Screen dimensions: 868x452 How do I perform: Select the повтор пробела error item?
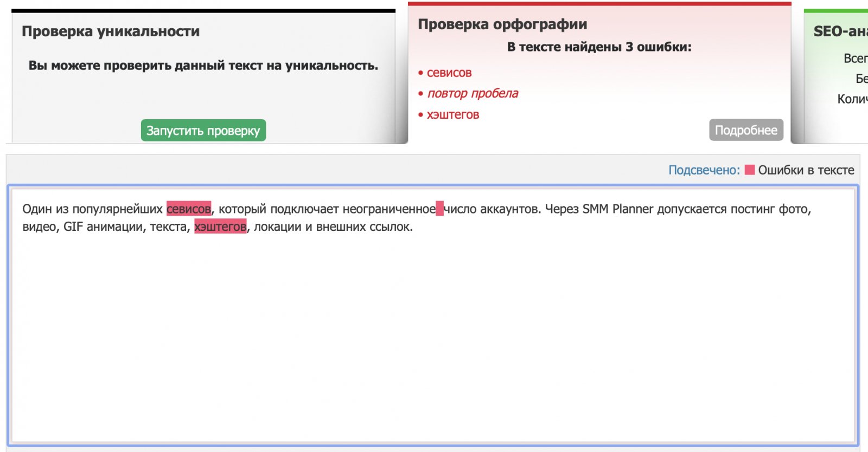coord(473,93)
